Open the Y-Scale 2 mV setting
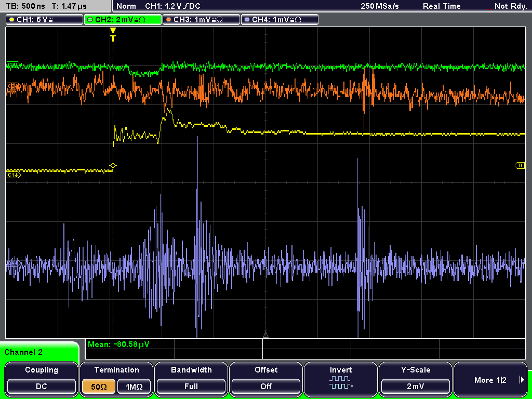 (x=415, y=379)
